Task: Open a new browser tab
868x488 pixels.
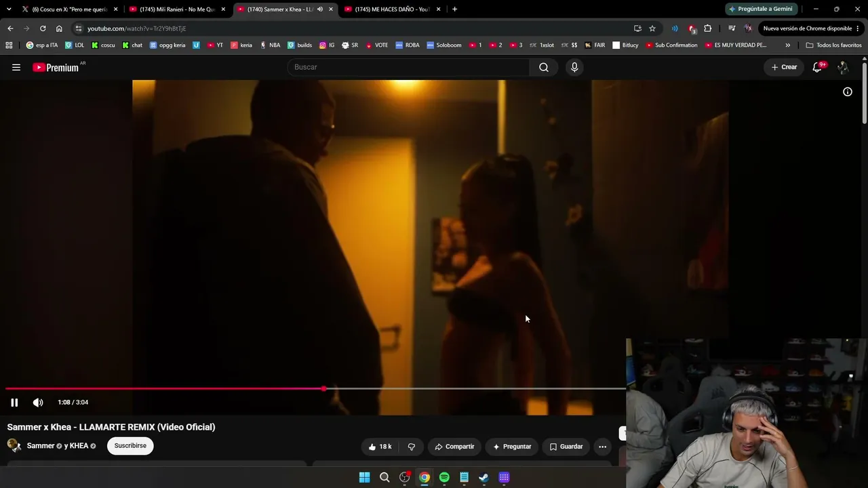Action: tap(454, 9)
